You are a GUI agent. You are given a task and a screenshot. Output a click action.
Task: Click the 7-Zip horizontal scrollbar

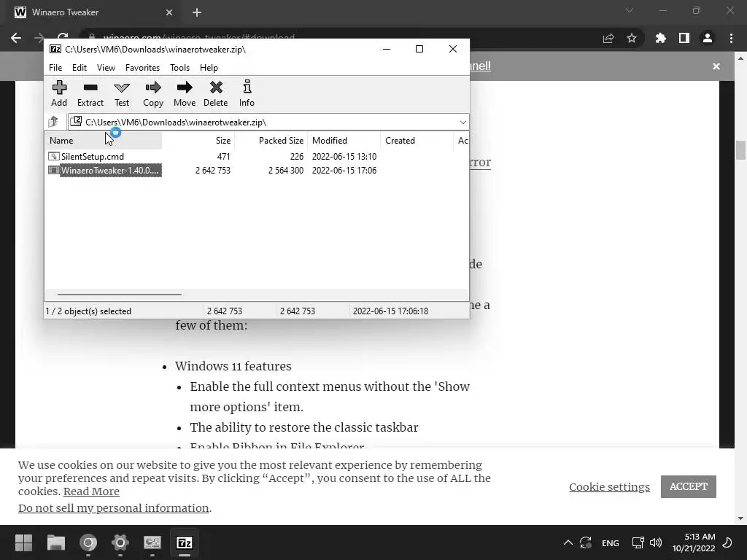[x=119, y=295]
